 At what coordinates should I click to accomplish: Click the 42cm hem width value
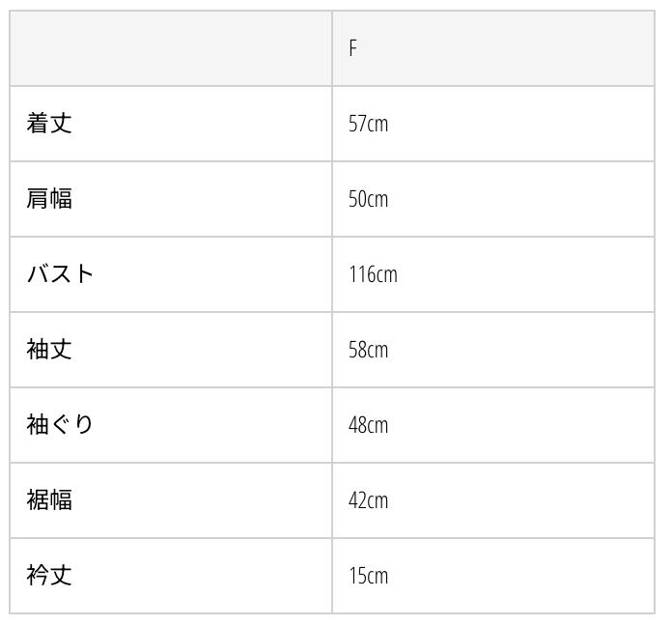coord(368,500)
